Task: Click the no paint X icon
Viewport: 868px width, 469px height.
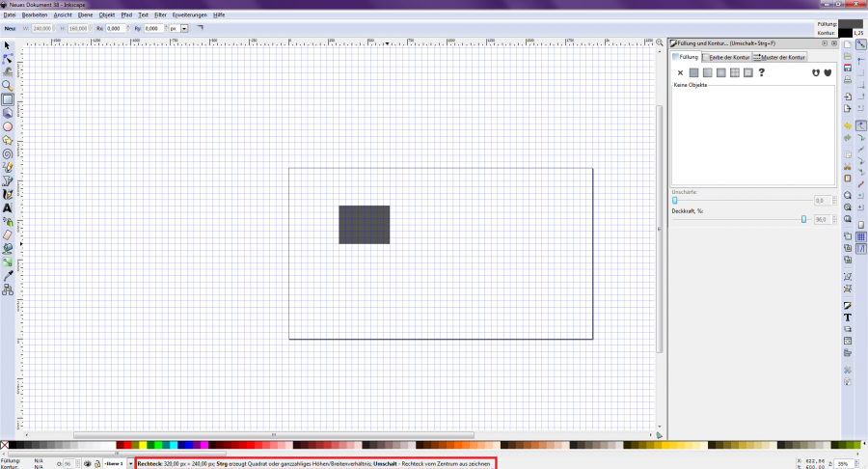Action: [680, 72]
